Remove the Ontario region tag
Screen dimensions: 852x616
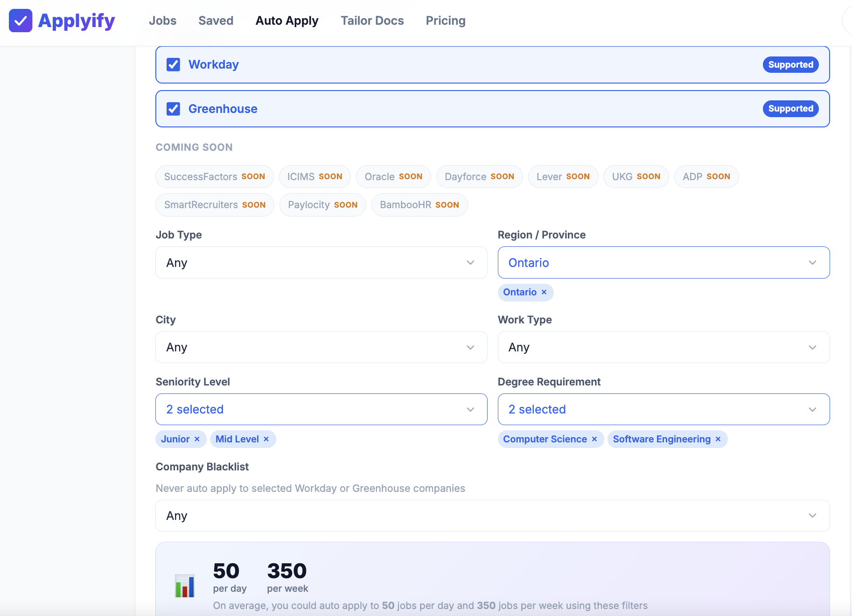pyautogui.click(x=544, y=292)
